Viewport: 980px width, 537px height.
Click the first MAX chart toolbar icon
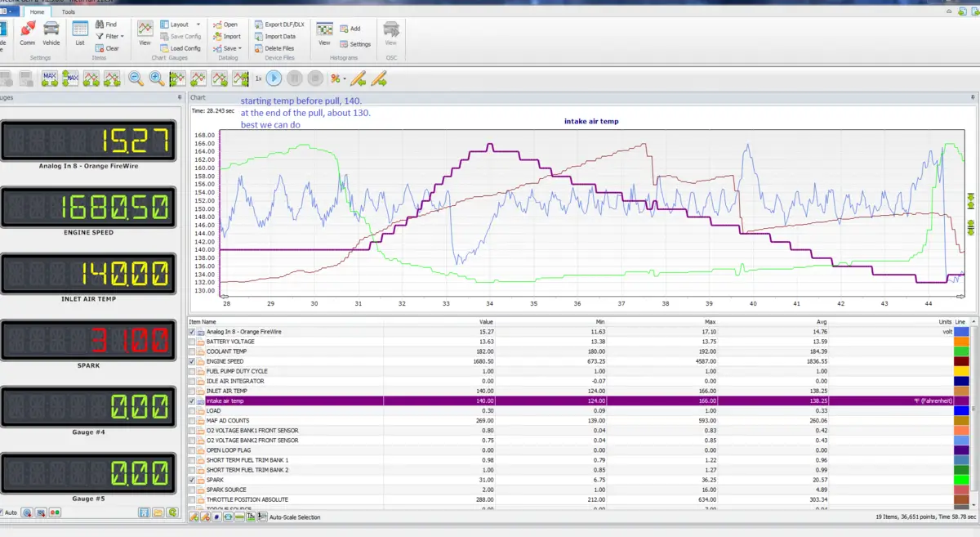tap(50, 78)
